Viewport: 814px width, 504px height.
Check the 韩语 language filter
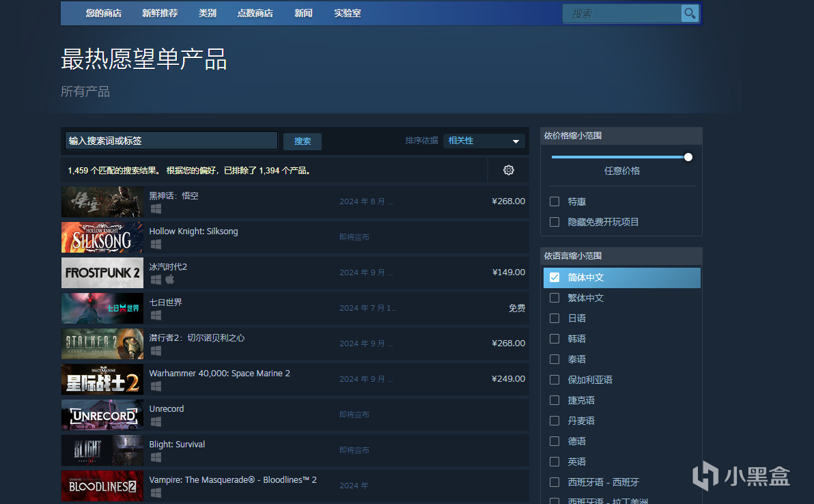pos(555,339)
